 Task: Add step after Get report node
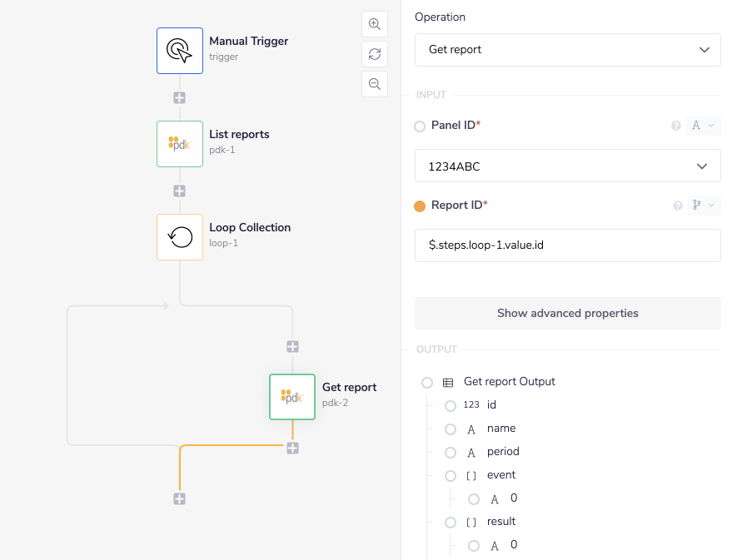[x=292, y=448]
